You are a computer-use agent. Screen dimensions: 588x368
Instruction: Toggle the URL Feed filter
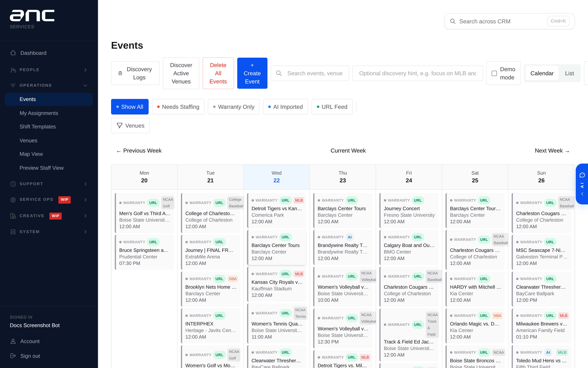[x=332, y=107]
